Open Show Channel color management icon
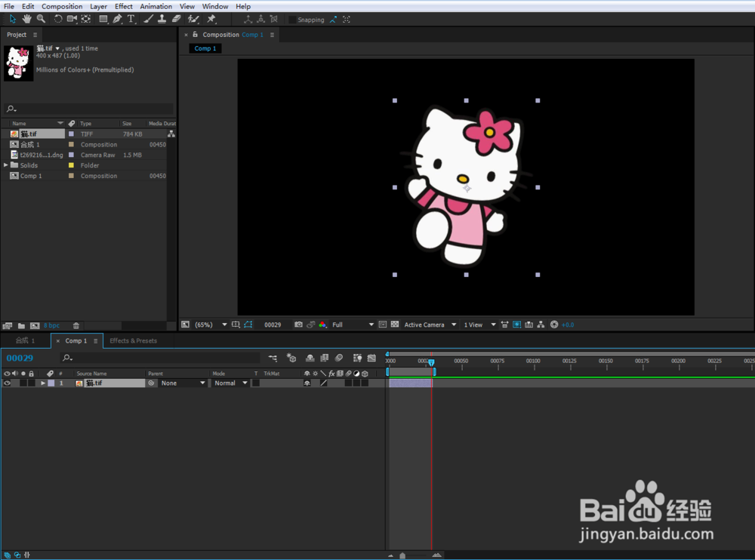This screenshot has height=560, width=755. (322, 325)
